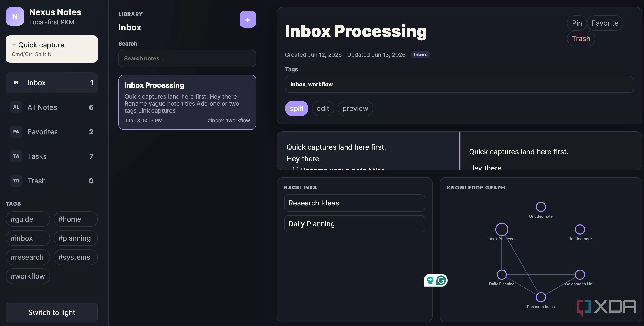Switch editor to preview mode
This screenshot has width=644, height=326.
pyautogui.click(x=355, y=108)
